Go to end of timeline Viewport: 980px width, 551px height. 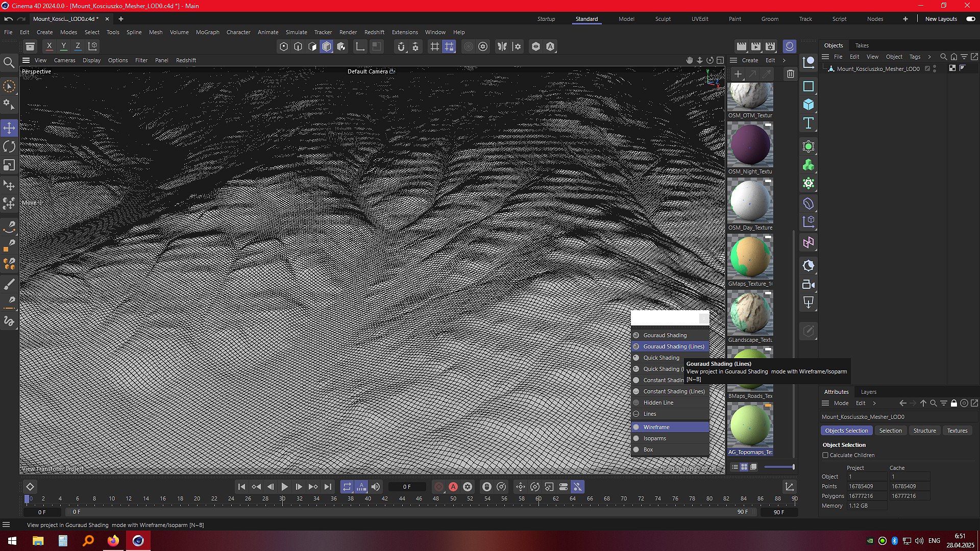pyautogui.click(x=328, y=487)
